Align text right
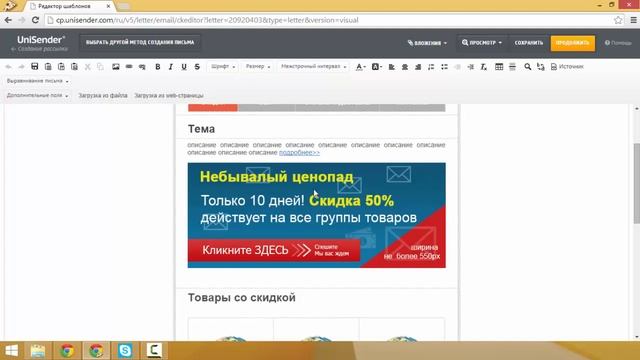Screen dimensions: 640x360 418,67
